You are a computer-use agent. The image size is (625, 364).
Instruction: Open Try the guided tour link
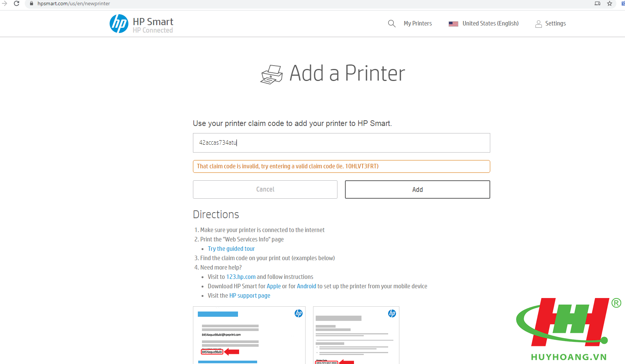[231, 249]
